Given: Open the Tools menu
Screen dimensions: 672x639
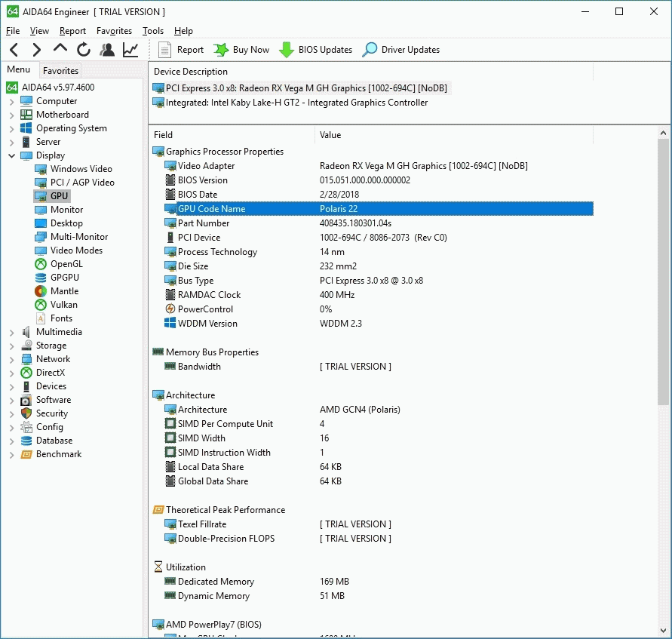Looking at the screenshot, I should click(x=153, y=31).
